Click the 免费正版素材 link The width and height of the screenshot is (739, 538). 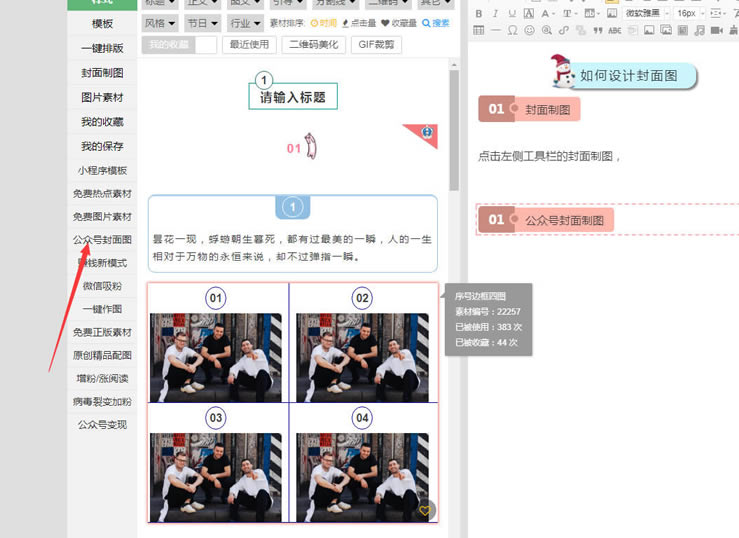[x=102, y=332]
